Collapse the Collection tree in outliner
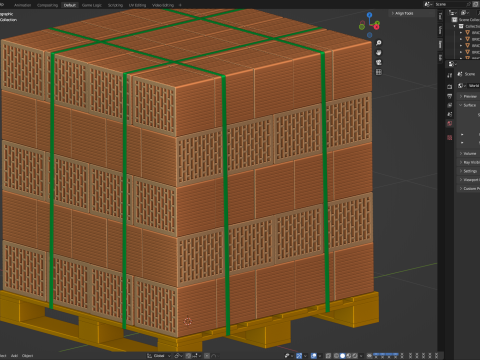This screenshot has height=360, width=480. coord(454,26)
